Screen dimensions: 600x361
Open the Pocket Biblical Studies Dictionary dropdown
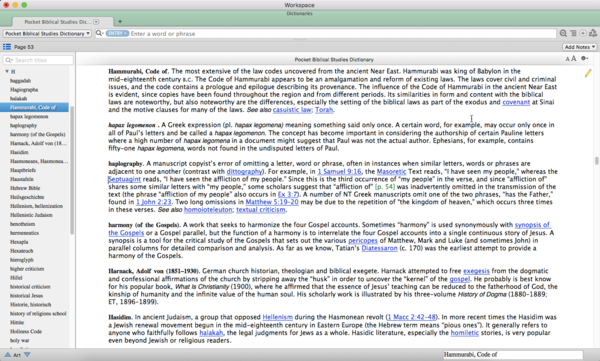[47, 33]
